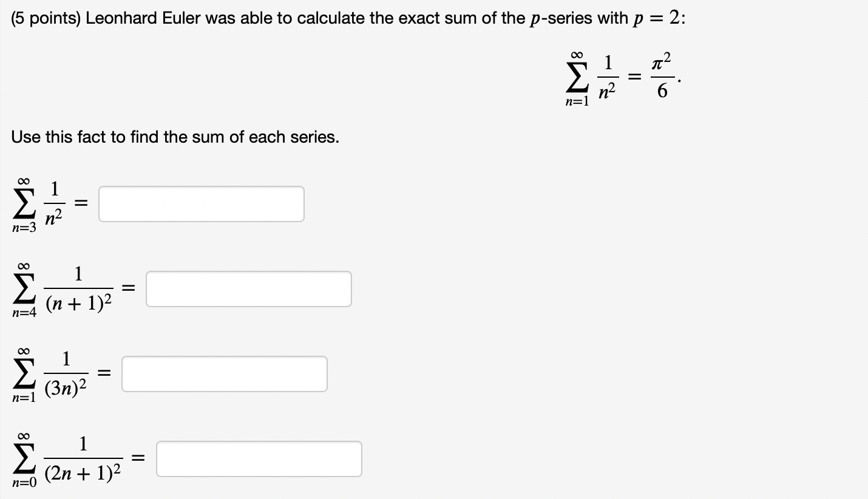
Task: Click the answer box for 1/(3n)² series
Action: point(225,374)
